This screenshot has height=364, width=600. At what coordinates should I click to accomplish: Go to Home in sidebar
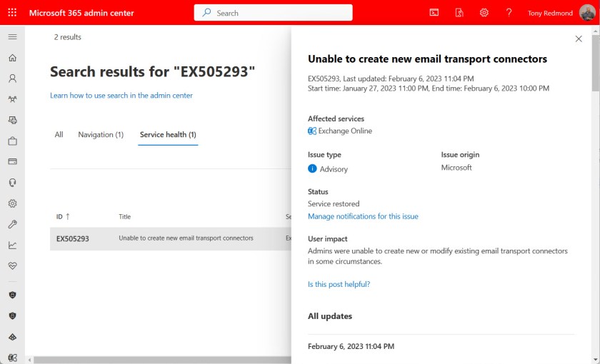(12, 58)
